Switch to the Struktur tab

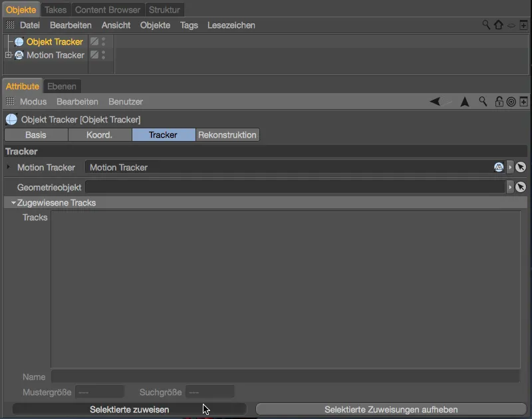coord(164,10)
